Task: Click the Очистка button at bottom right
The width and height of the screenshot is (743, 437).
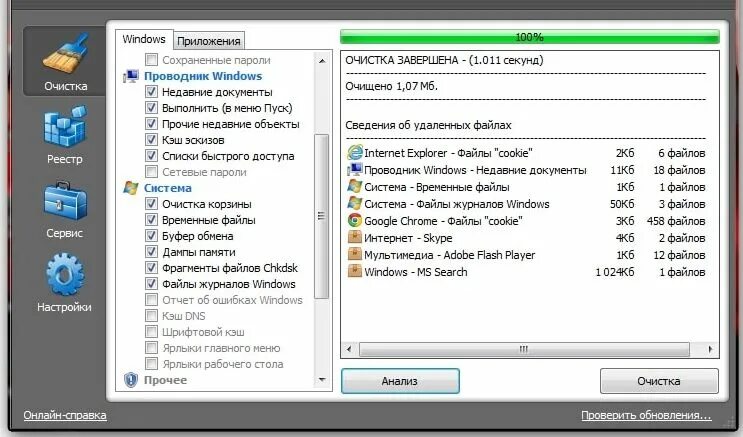Action: pyautogui.click(x=659, y=381)
